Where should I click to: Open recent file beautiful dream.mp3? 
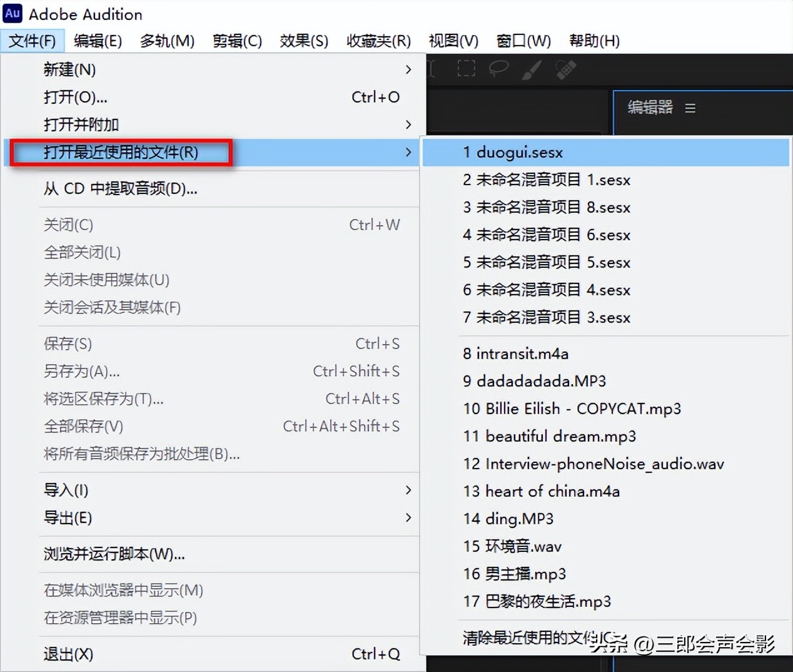click(605, 436)
